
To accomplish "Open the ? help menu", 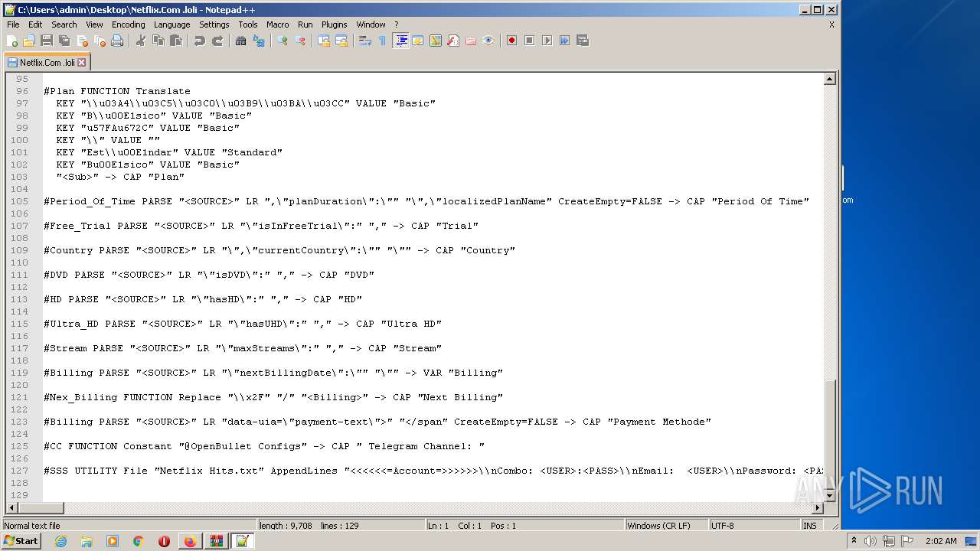I will [x=397, y=24].
